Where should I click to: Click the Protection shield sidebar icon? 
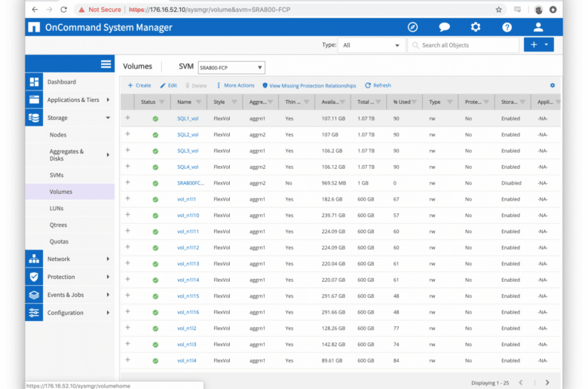34,277
